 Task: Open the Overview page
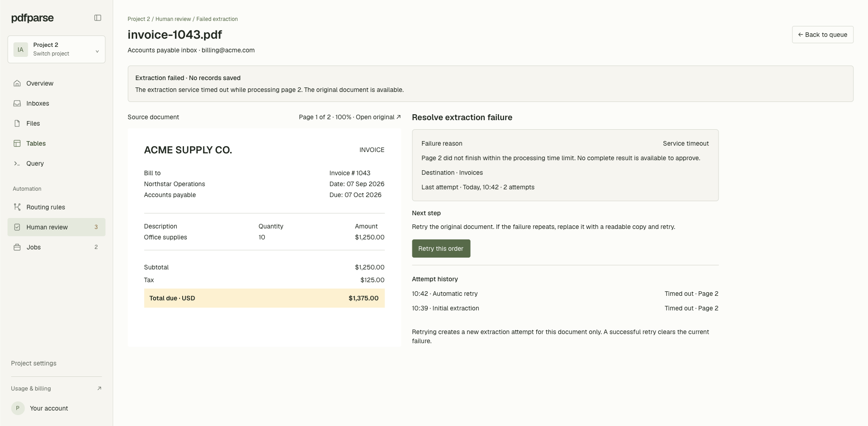point(56,83)
